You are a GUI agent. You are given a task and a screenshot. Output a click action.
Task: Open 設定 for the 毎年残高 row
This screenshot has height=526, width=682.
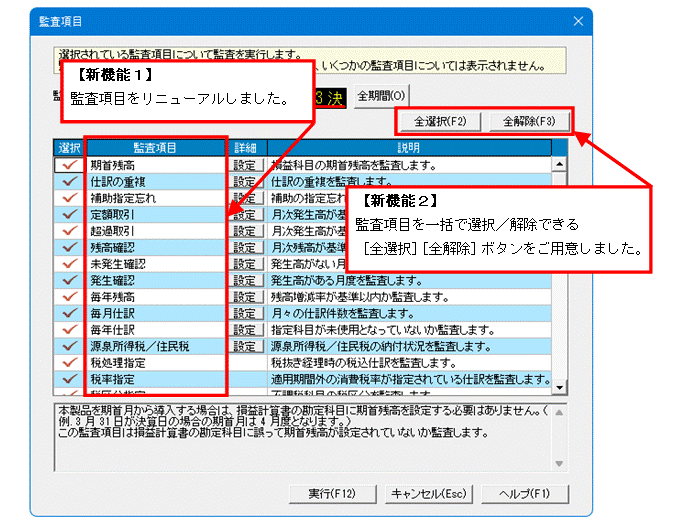(x=246, y=297)
